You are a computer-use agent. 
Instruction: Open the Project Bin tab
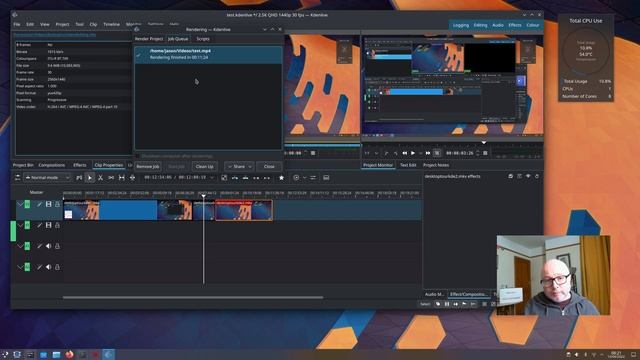23,165
